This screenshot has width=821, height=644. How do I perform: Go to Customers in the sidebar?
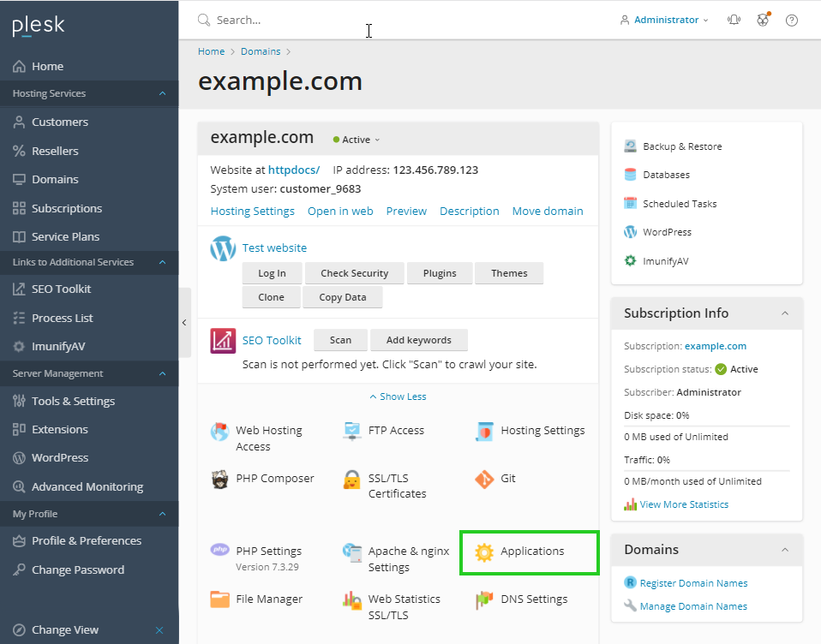point(59,122)
